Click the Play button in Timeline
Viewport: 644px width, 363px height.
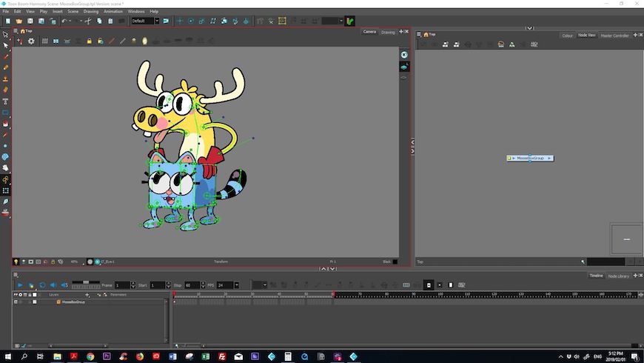pos(20,285)
